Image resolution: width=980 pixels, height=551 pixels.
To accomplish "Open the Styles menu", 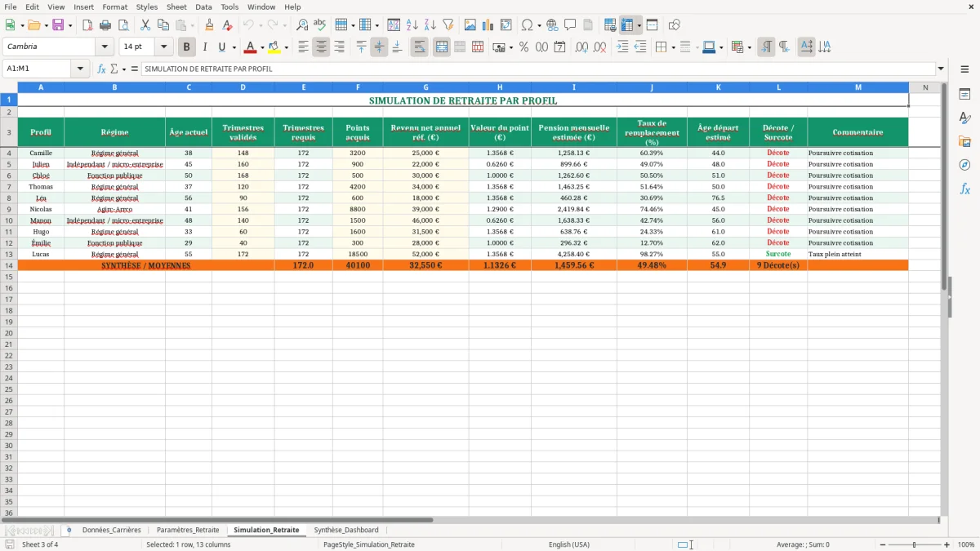I will coord(147,7).
